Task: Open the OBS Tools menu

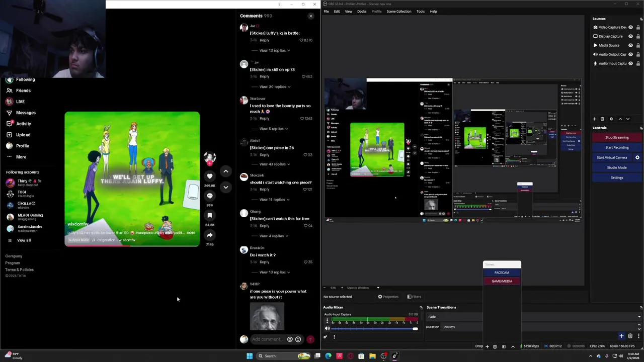Action: pyautogui.click(x=421, y=12)
